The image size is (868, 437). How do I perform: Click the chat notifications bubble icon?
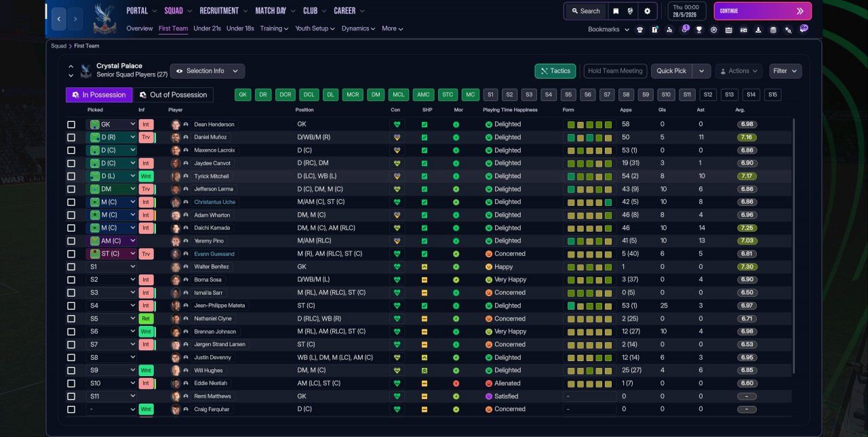click(x=804, y=29)
